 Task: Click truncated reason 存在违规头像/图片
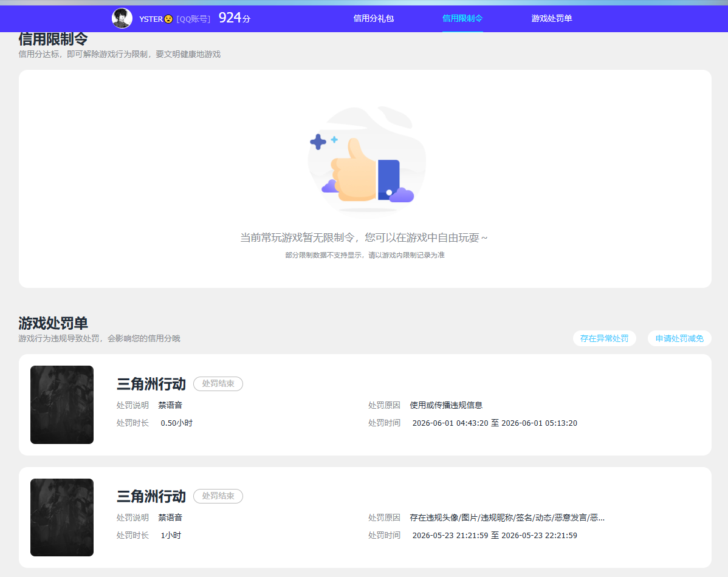click(x=507, y=517)
